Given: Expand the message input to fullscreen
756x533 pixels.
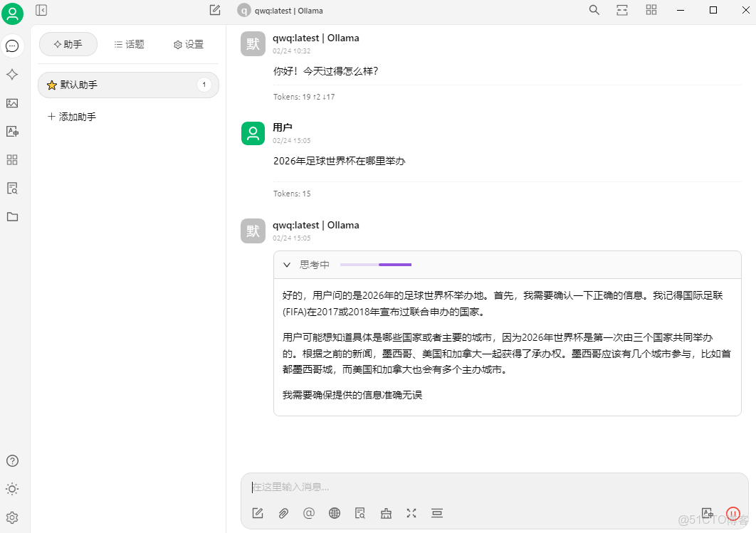Looking at the screenshot, I should pyautogui.click(x=411, y=512).
